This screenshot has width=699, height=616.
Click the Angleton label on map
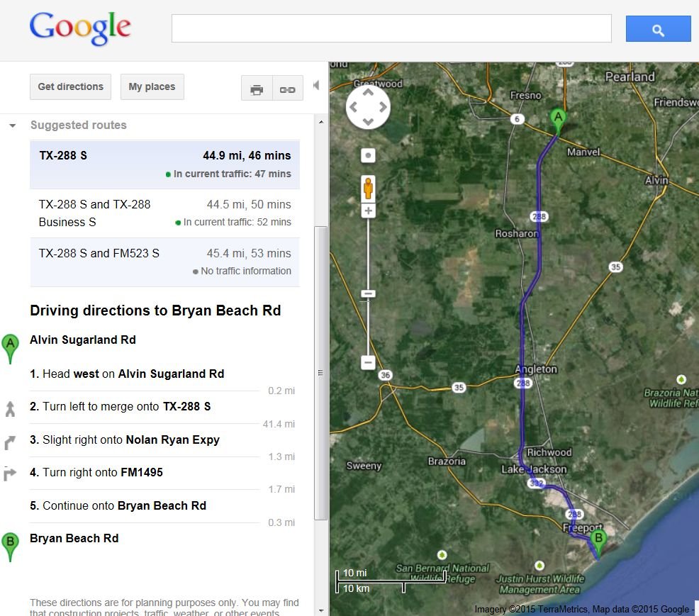coord(536,369)
